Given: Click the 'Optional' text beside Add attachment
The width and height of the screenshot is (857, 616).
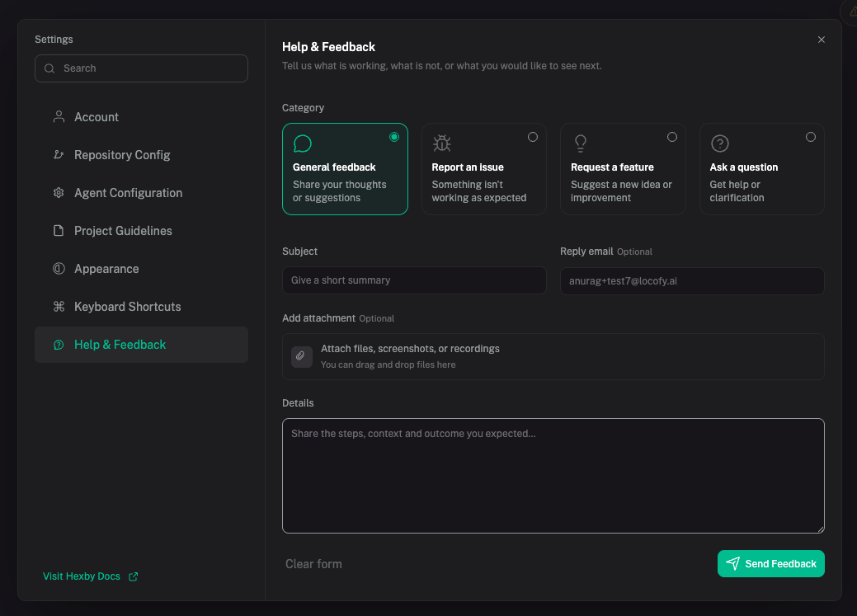Looking at the screenshot, I should 377,318.
